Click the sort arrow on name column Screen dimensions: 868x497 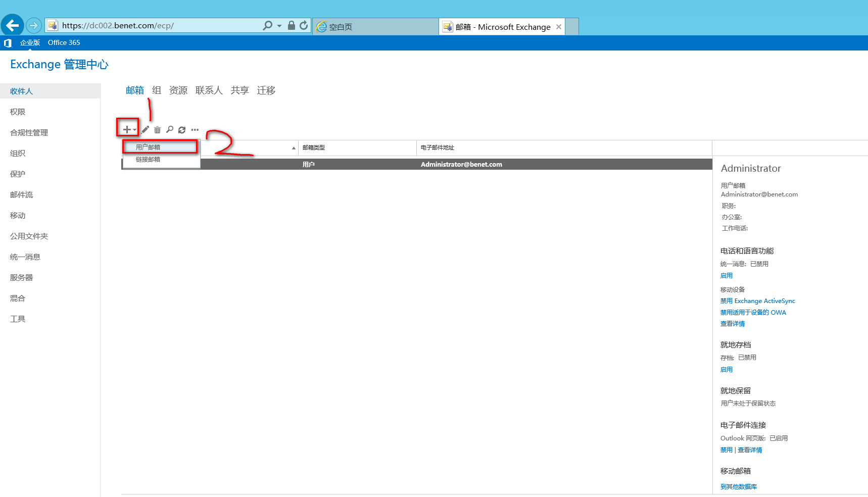click(x=294, y=148)
